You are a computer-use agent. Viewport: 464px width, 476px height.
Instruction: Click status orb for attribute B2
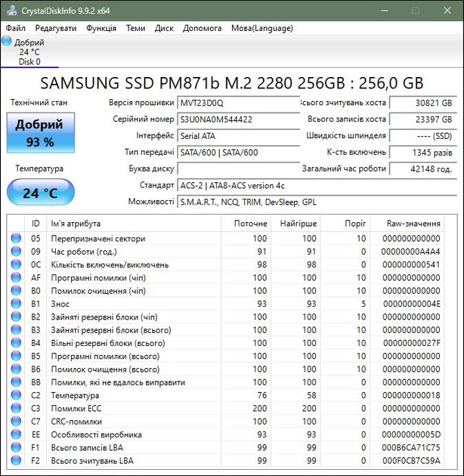point(16,317)
